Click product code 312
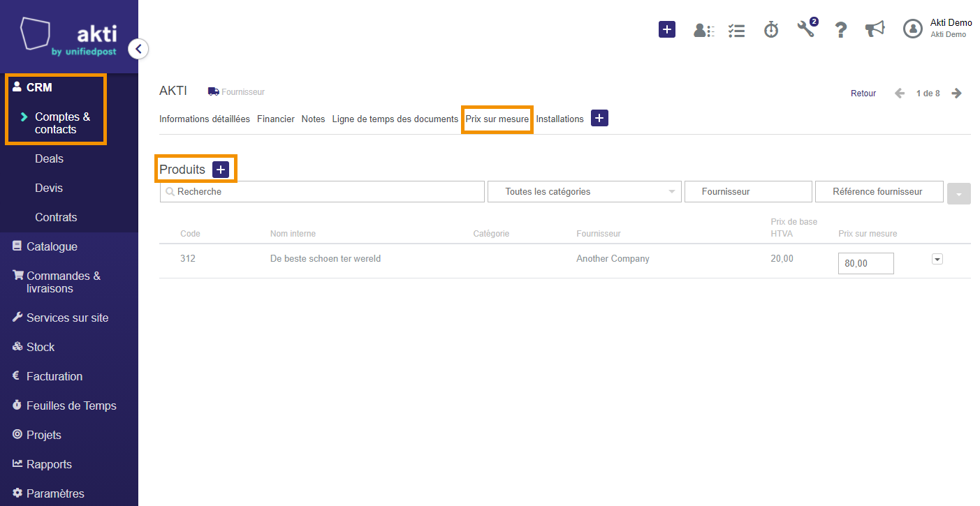 point(188,258)
